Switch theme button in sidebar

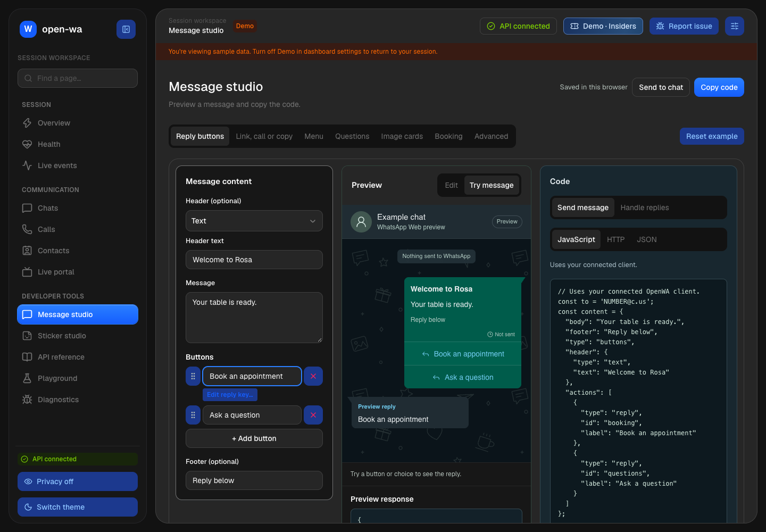(78, 507)
